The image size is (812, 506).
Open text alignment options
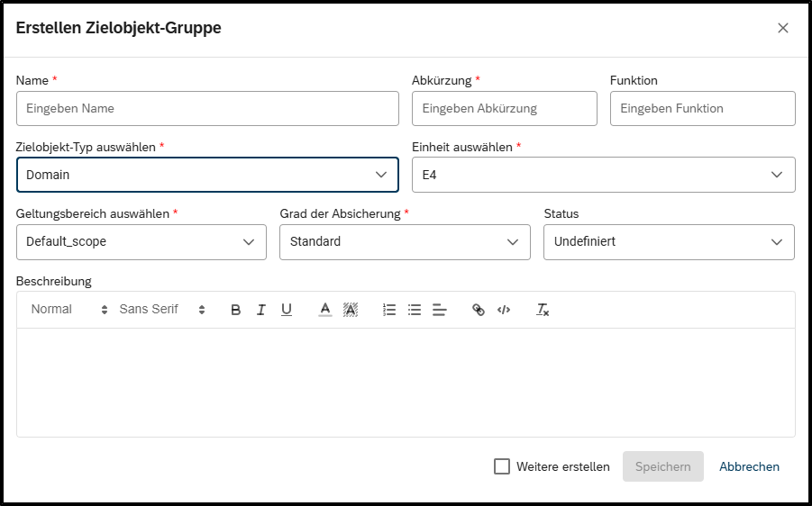tap(440, 310)
